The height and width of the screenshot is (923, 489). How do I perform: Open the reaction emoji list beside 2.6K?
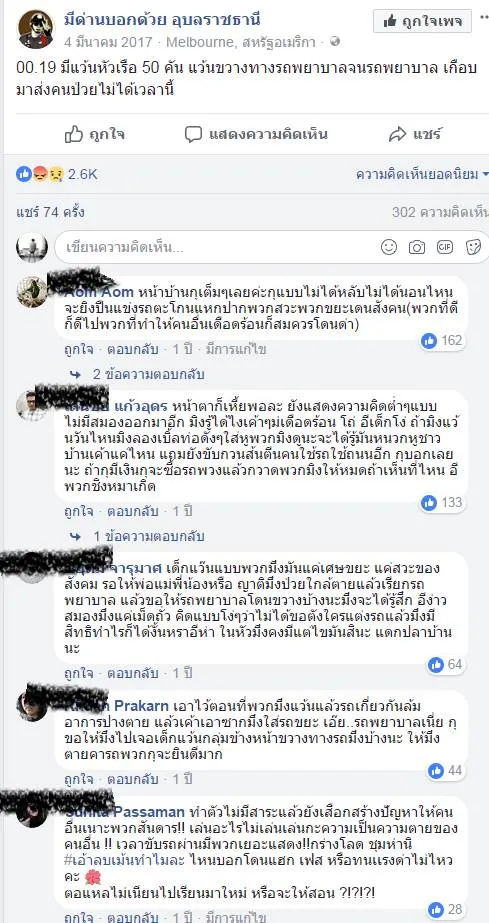[39, 174]
